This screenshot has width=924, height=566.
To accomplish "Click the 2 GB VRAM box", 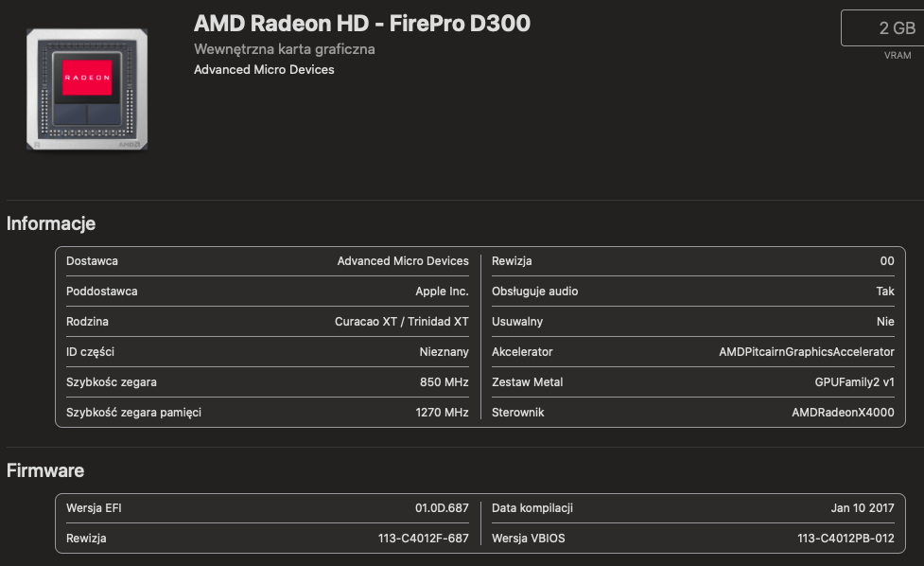I will click(x=881, y=28).
